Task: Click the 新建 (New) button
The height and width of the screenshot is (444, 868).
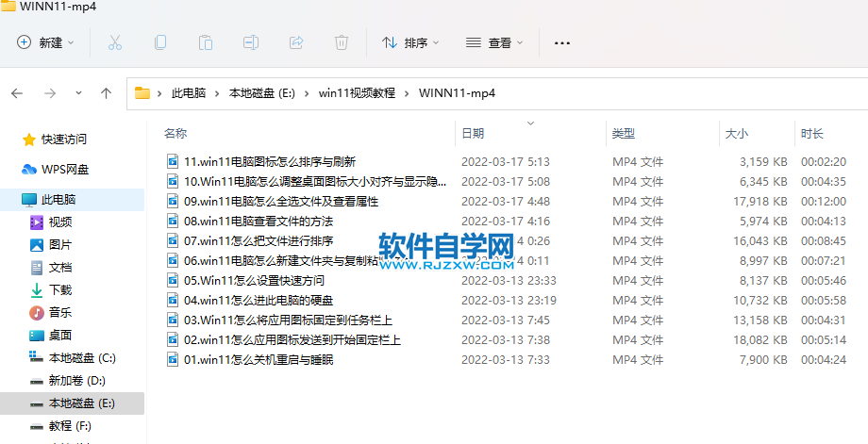Action: click(x=45, y=42)
